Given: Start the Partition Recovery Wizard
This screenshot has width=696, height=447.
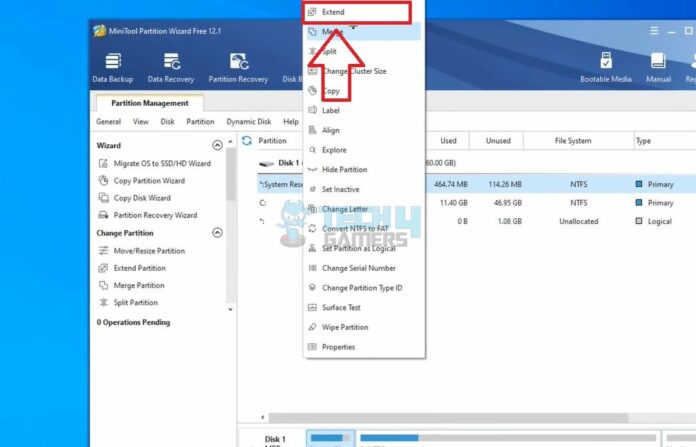Looking at the screenshot, I should pyautogui.click(x=148, y=215).
